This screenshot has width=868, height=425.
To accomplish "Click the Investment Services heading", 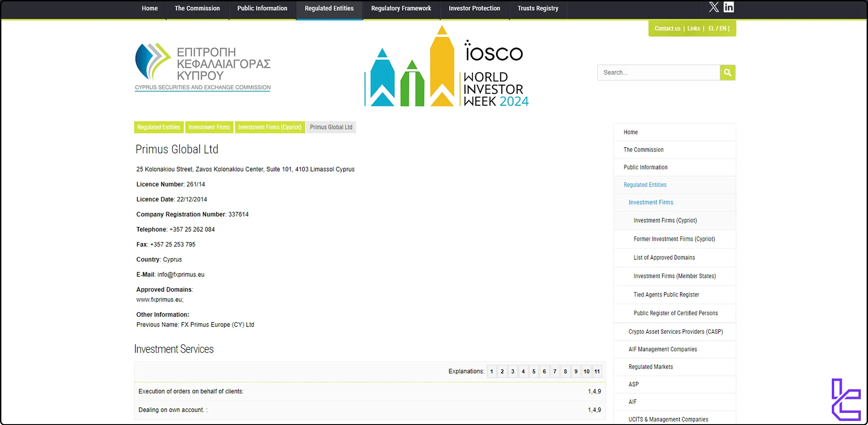I will 174,349.
